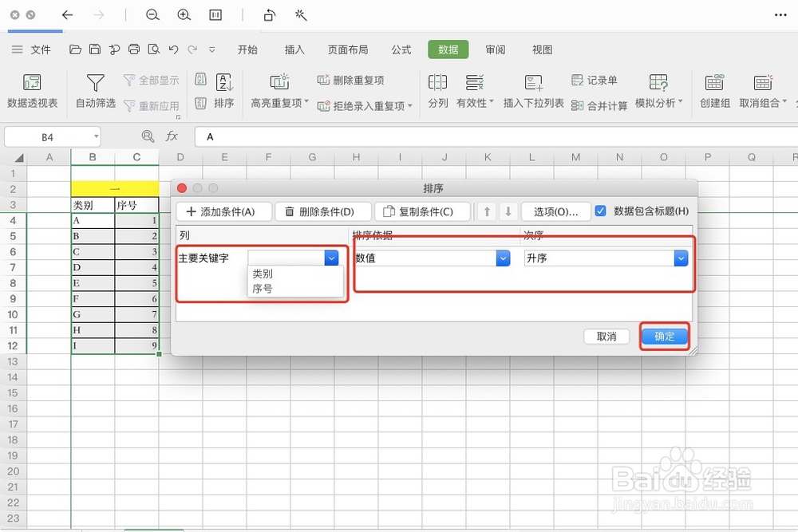The image size is (798, 532).
Task: Expand the 次序 (Order) dropdown showing 升序
Action: (x=681, y=258)
